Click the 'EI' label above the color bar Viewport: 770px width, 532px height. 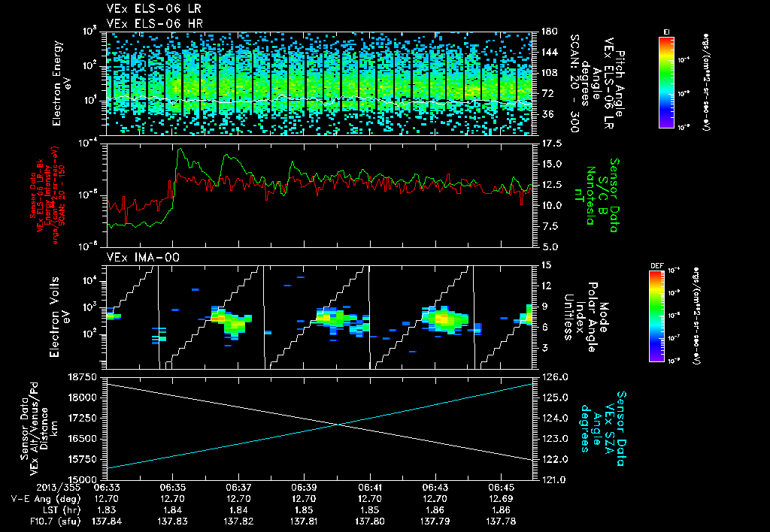pyautogui.click(x=666, y=32)
